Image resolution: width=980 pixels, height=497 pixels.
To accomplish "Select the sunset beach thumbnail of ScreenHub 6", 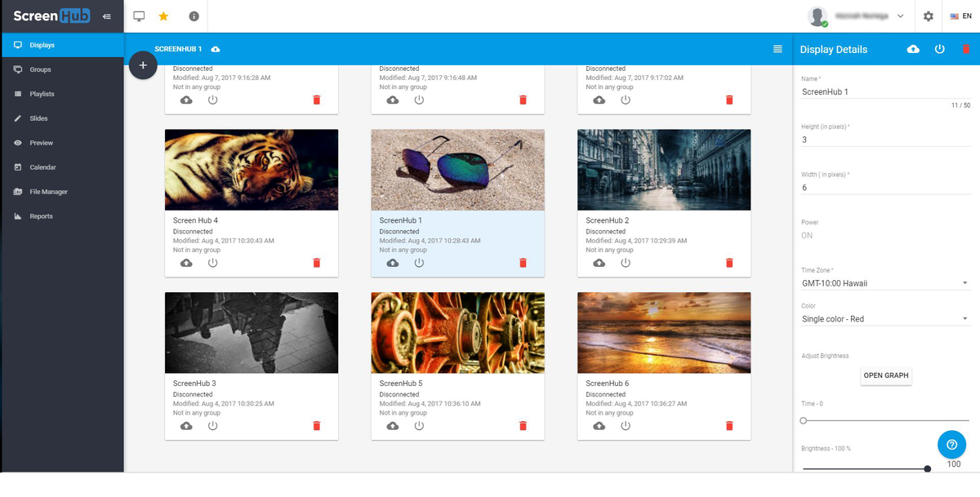I will tap(664, 333).
